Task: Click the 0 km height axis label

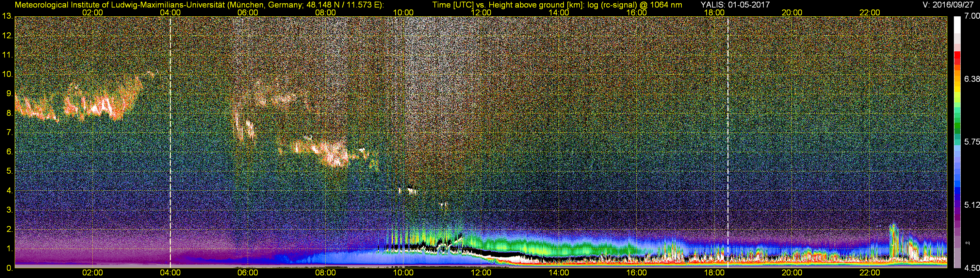Action: [9, 268]
